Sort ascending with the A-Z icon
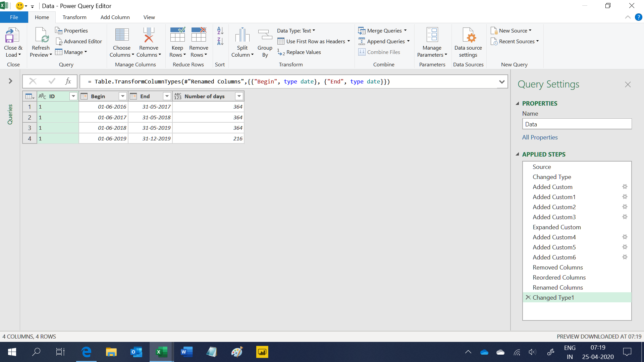 [220, 31]
